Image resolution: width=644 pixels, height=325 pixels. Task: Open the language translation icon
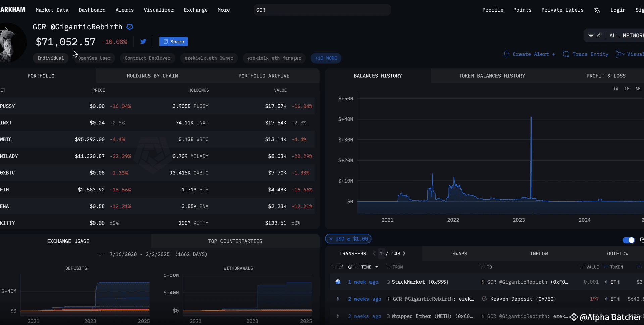pyautogui.click(x=597, y=10)
